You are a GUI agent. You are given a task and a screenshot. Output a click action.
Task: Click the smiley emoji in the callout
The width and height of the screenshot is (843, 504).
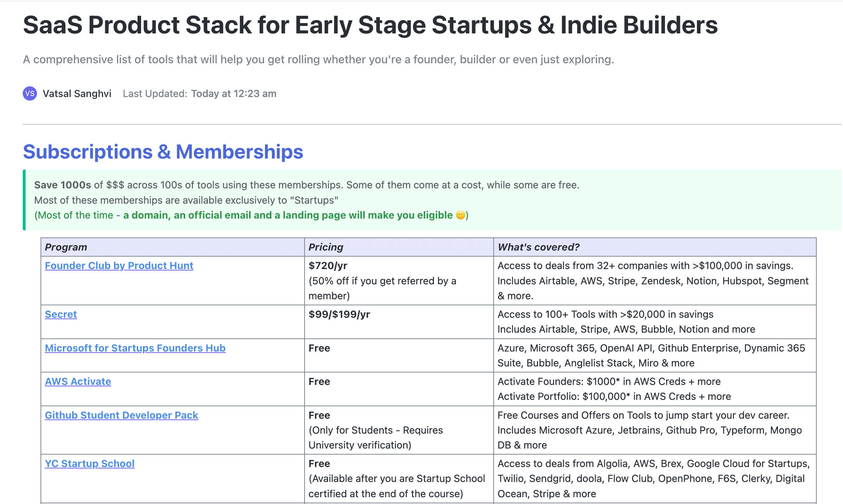point(460,215)
